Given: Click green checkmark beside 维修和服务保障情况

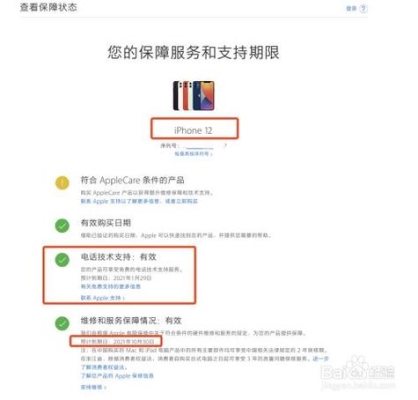Looking at the screenshot, I should (62, 323).
